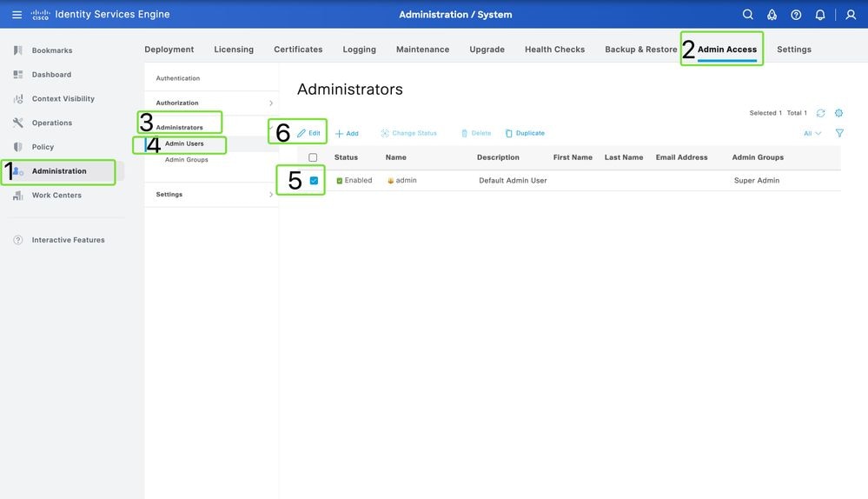
Task: Open notifications bell icon
Action: pyautogui.click(x=820, y=15)
